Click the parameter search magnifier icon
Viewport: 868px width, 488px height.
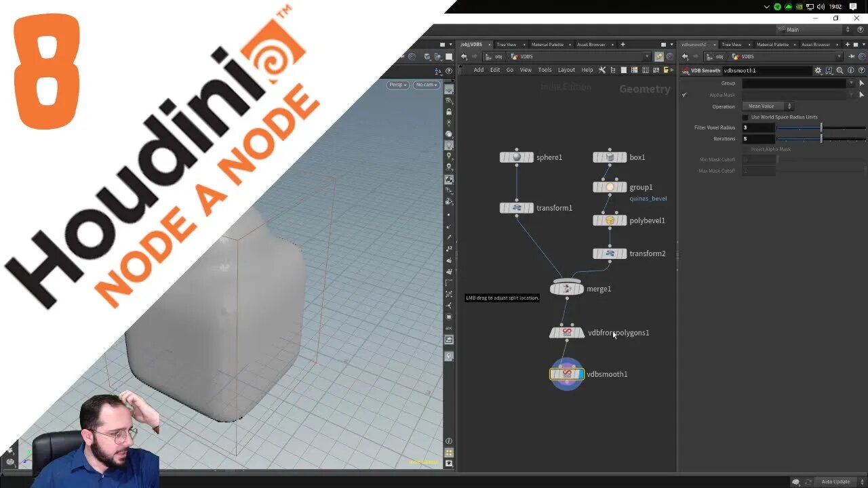coord(840,70)
